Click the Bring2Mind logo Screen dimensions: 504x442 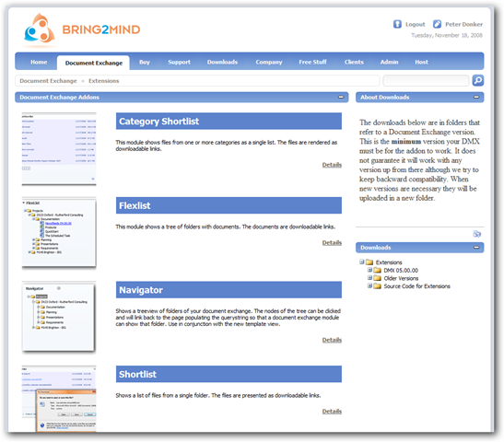[82, 29]
